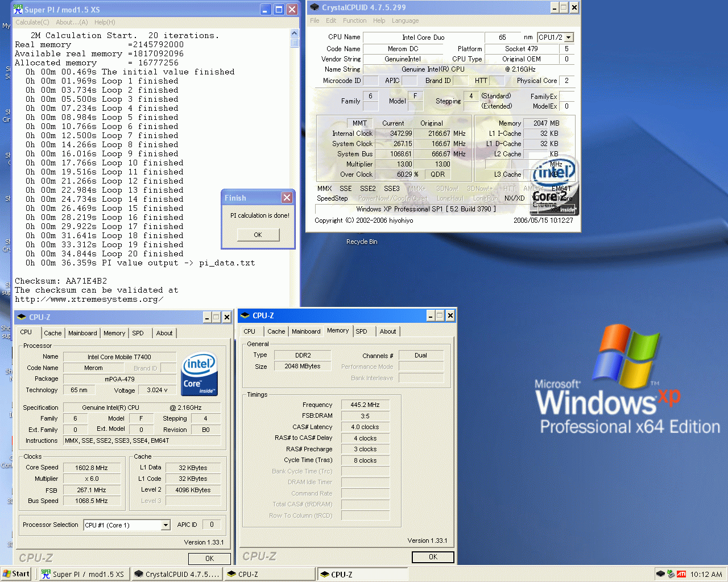728x582 pixels.
Task: Switch to CrystalCPUID from the taskbar
Action: (x=177, y=574)
